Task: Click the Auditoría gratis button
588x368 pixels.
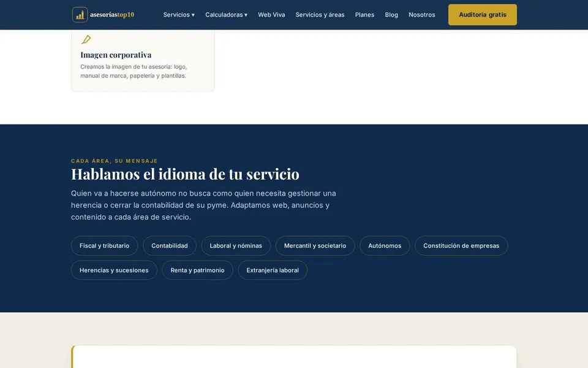Action: tap(482, 15)
